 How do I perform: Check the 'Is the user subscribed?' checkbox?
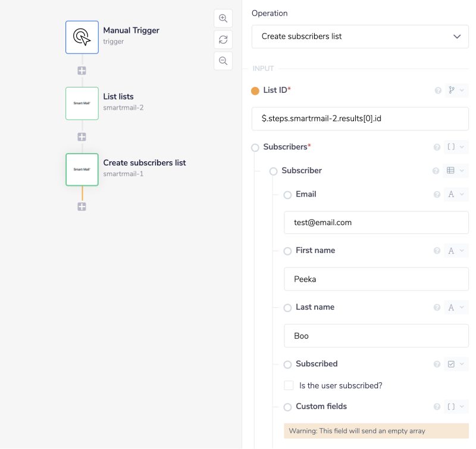[x=289, y=385]
